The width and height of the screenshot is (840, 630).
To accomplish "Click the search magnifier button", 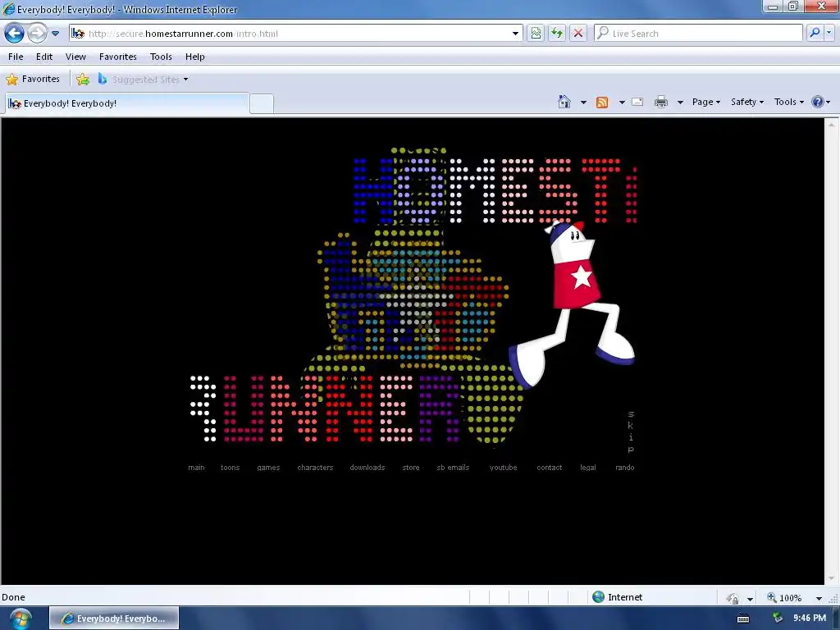I will pos(815,33).
